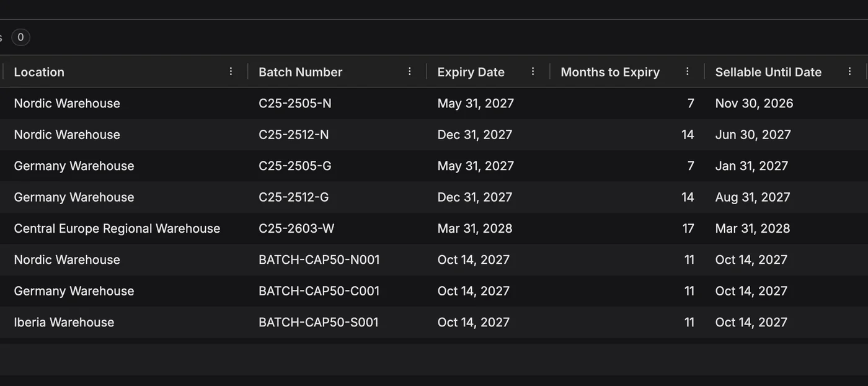This screenshot has height=386, width=868.
Task: Select batch cell C25-2603-W
Action: pyautogui.click(x=296, y=228)
